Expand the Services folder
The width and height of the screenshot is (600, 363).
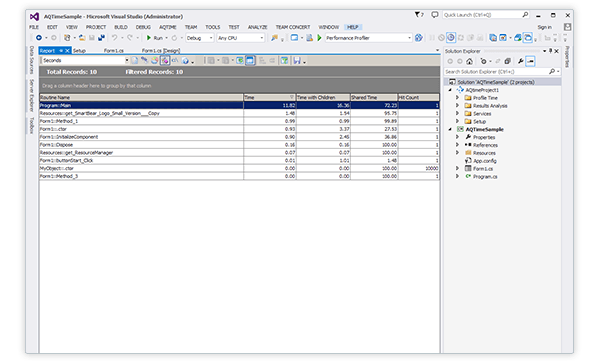[457, 113]
